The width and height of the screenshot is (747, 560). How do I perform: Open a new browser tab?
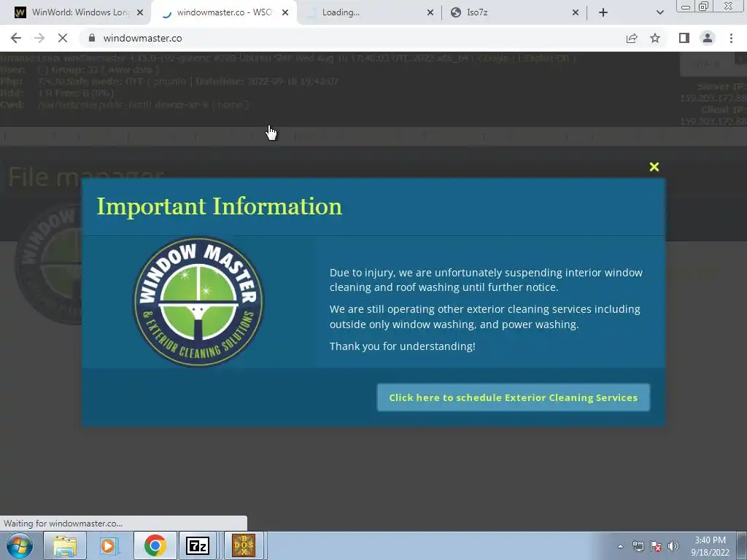point(603,12)
